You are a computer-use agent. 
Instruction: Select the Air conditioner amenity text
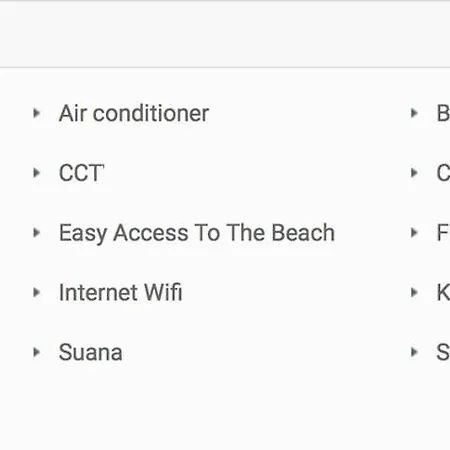click(134, 113)
